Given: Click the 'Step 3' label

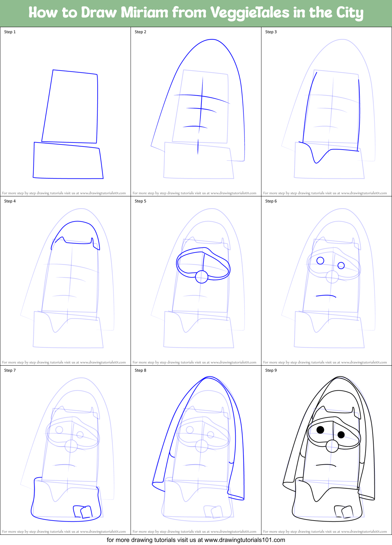Looking at the screenshot, I should [271, 32].
